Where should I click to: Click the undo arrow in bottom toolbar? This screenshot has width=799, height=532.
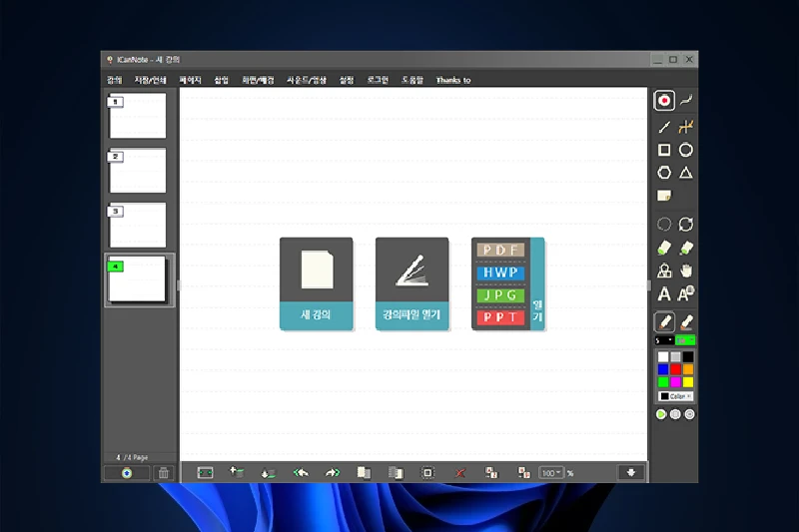click(300, 473)
